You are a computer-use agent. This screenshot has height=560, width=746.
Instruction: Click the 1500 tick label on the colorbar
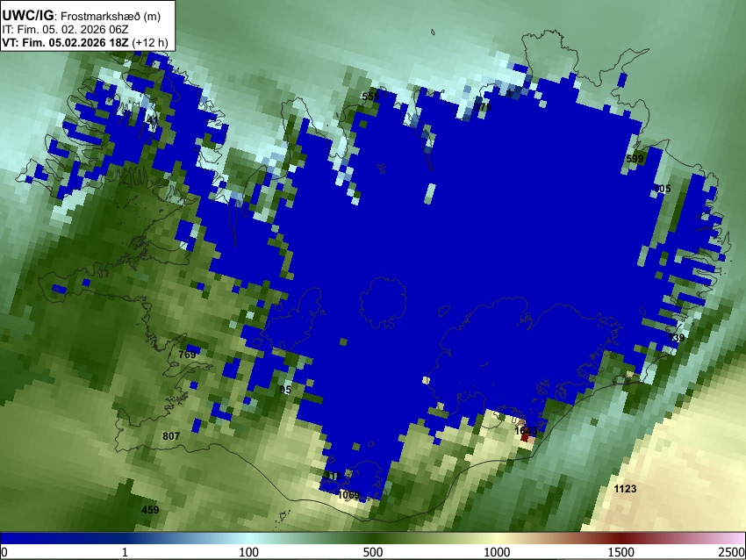coord(621,552)
